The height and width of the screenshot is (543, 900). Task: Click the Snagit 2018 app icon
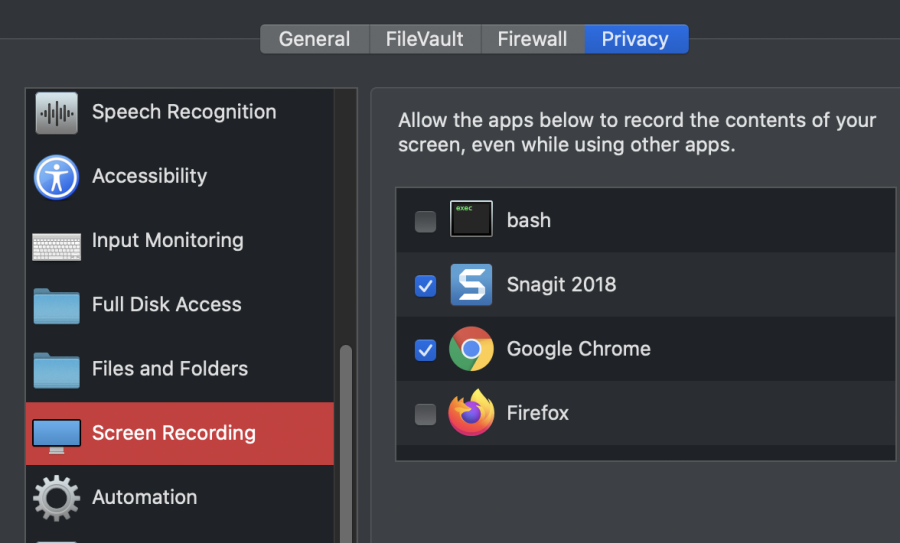click(471, 285)
